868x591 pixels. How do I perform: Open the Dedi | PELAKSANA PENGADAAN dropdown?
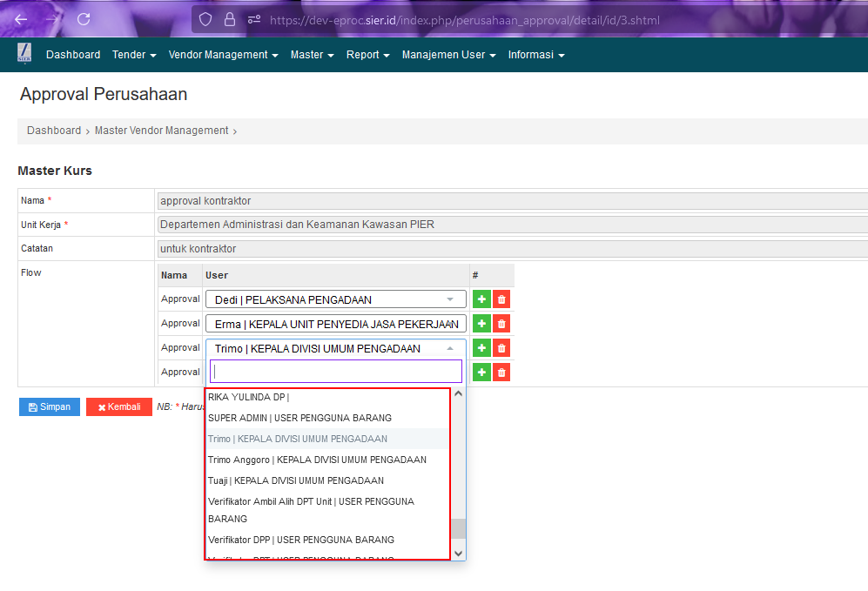(335, 299)
